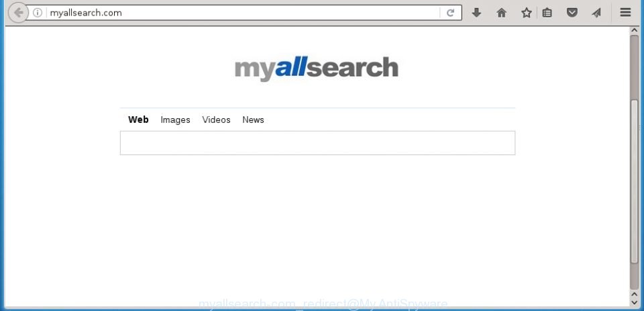The height and width of the screenshot is (311, 644).
Task: Click the paper plane share icon
Action: point(596,13)
